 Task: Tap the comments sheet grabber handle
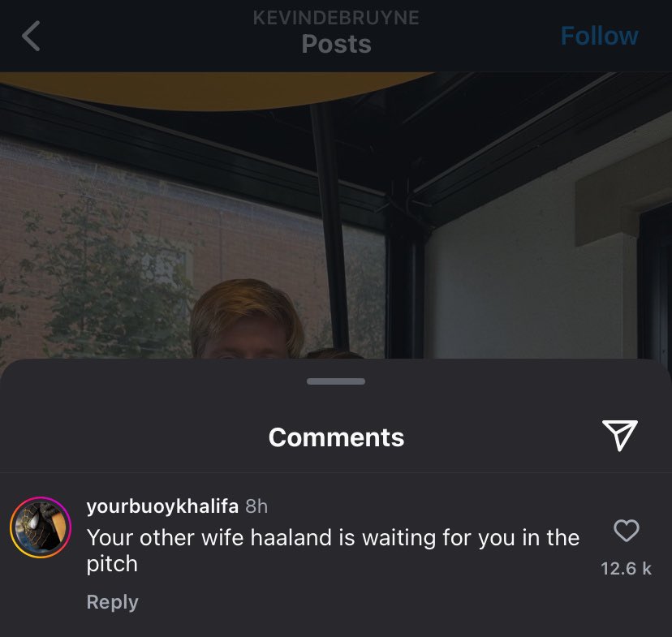click(x=336, y=381)
